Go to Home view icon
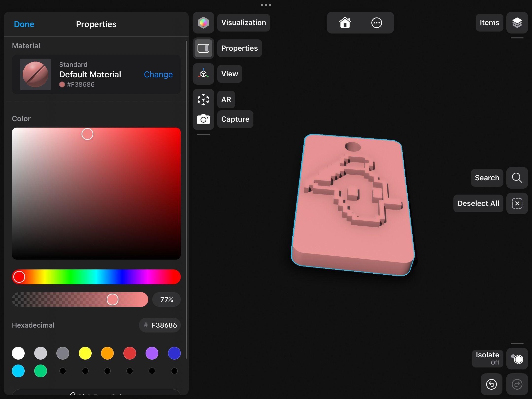The width and height of the screenshot is (532, 399). (x=345, y=23)
